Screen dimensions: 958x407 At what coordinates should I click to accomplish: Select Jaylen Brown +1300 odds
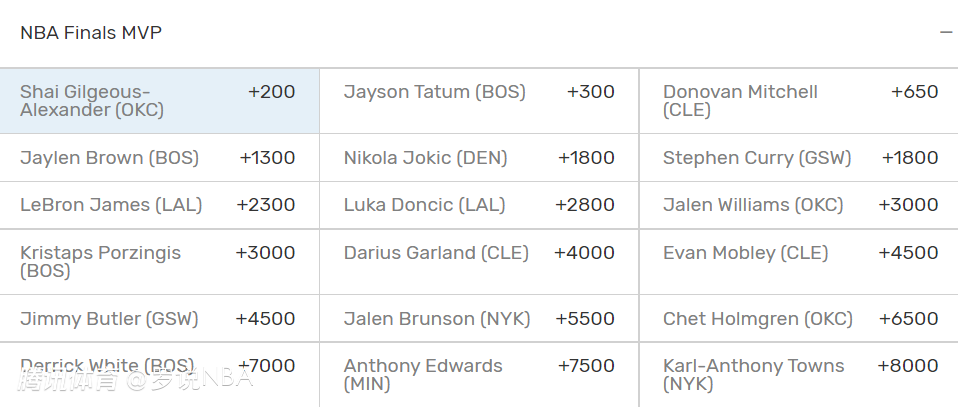(159, 158)
